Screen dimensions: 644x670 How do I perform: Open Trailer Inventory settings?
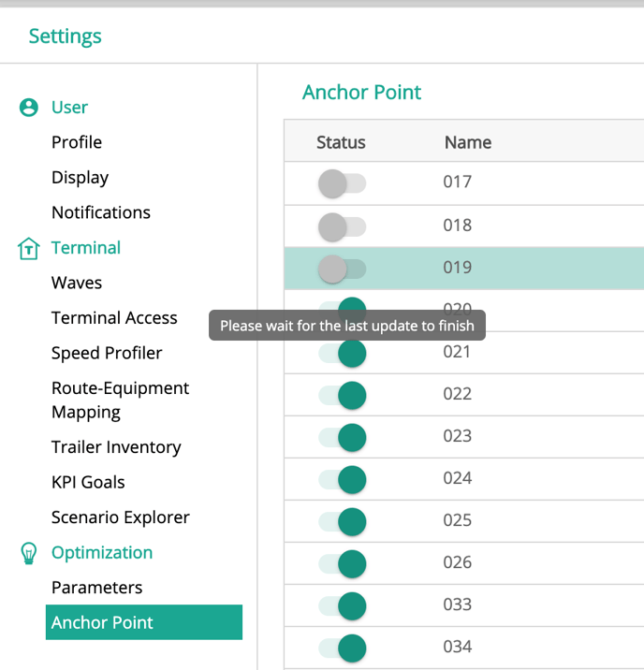pos(116,447)
